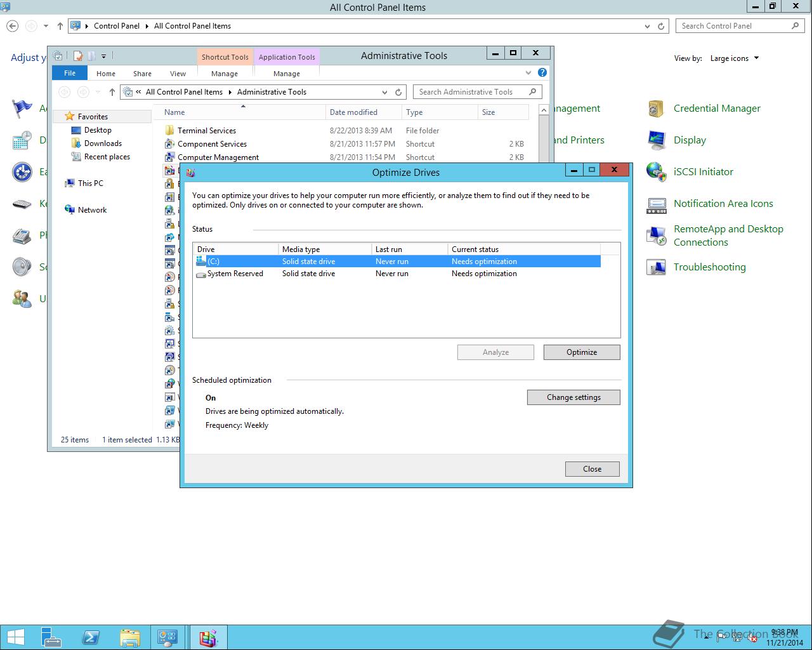Open the Start button on the taskbar

[15, 637]
